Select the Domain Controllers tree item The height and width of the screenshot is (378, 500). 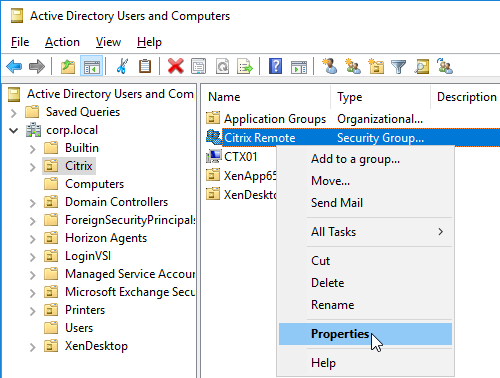(116, 202)
